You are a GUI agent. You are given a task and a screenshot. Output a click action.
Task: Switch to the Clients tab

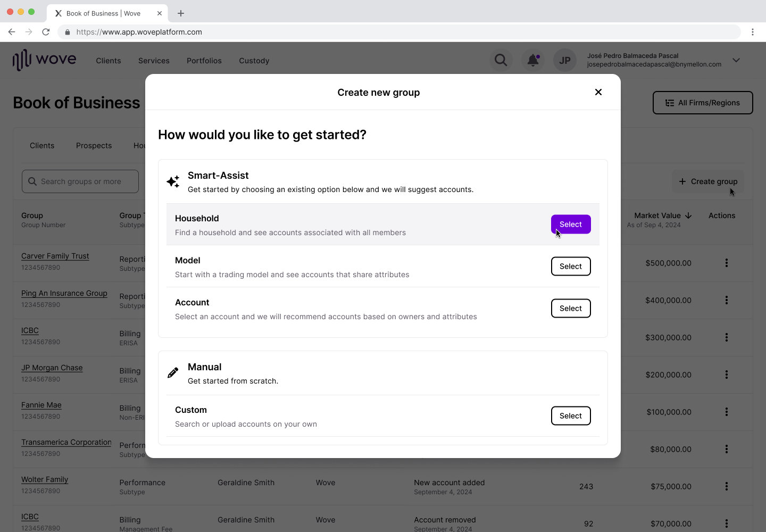point(42,145)
